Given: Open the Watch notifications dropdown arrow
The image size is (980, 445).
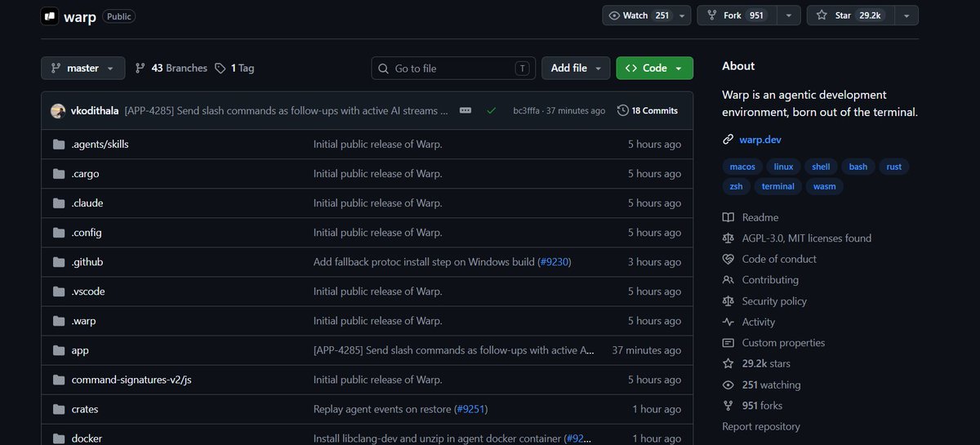Looking at the screenshot, I should pos(684,16).
